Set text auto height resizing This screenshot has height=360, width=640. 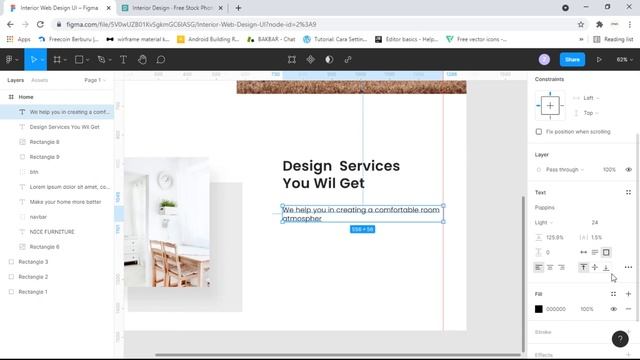click(595, 252)
